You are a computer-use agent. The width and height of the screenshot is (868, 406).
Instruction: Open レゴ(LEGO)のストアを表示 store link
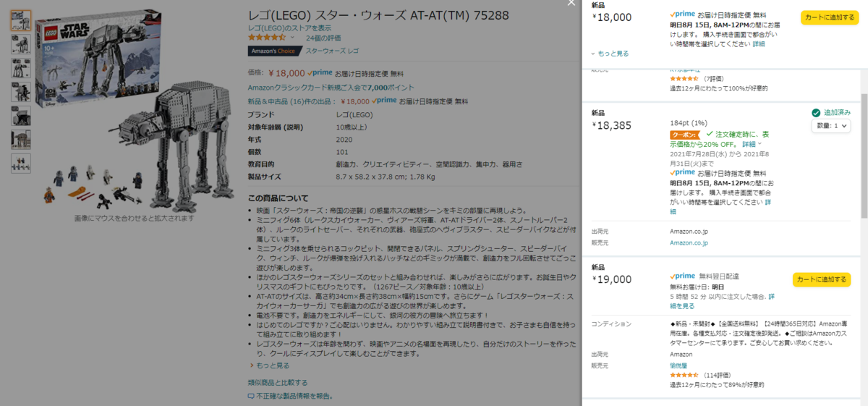point(289,28)
